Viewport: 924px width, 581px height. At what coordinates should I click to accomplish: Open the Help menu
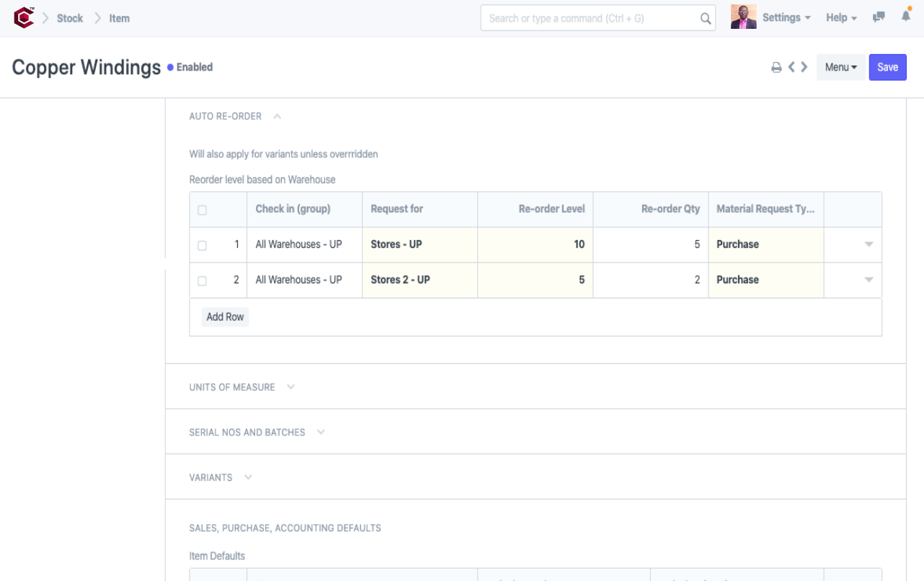[x=840, y=17]
